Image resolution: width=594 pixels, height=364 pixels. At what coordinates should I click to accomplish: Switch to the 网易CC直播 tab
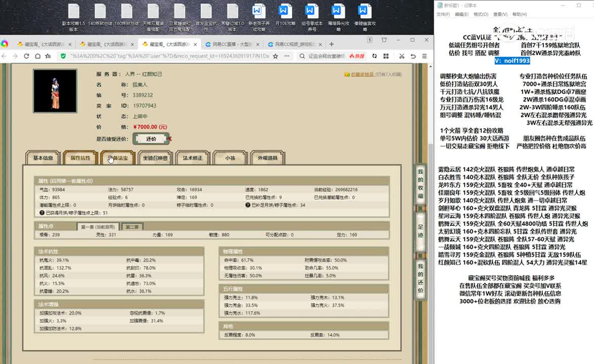point(232,44)
